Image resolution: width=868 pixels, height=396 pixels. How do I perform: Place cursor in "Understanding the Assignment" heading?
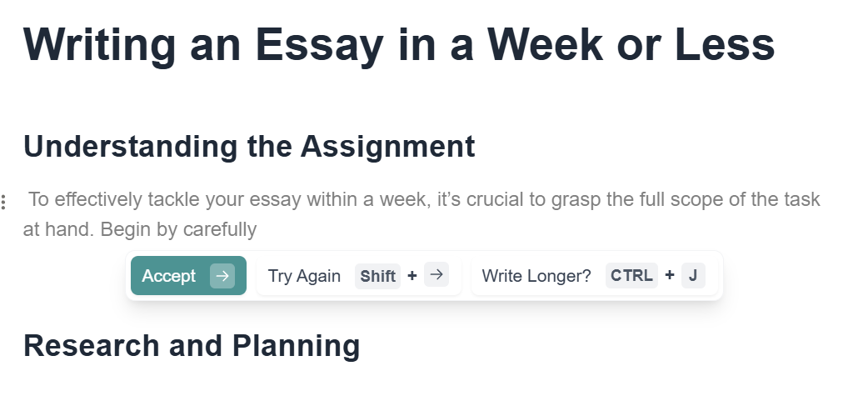coord(249,147)
